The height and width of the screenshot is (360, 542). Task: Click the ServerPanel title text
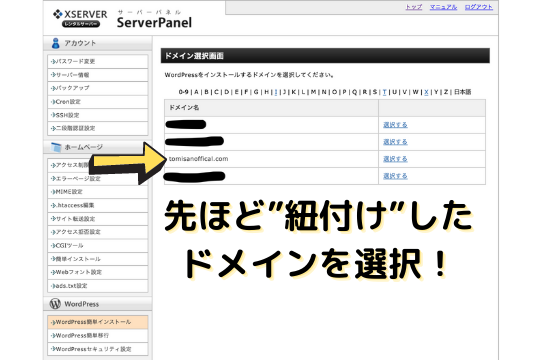(x=154, y=22)
